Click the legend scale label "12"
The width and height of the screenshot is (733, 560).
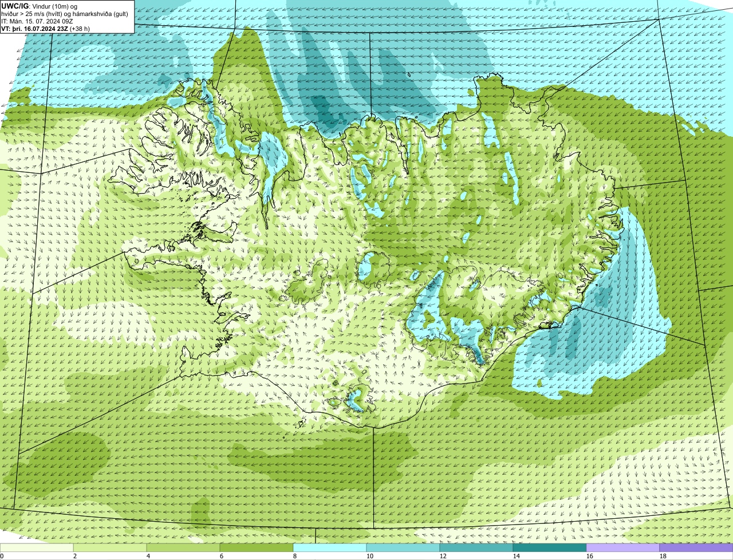pyautogui.click(x=443, y=556)
